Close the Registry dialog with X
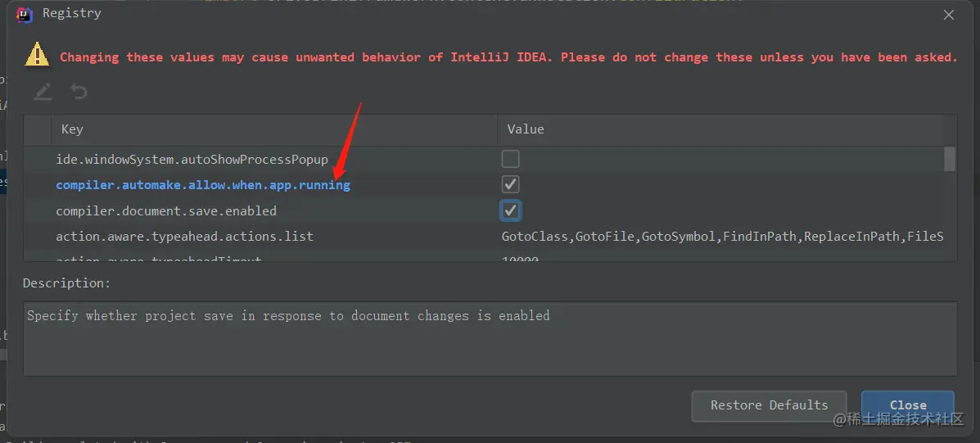Image resolution: width=980 pixels, height=443 pixels. [x=948, y=15]
